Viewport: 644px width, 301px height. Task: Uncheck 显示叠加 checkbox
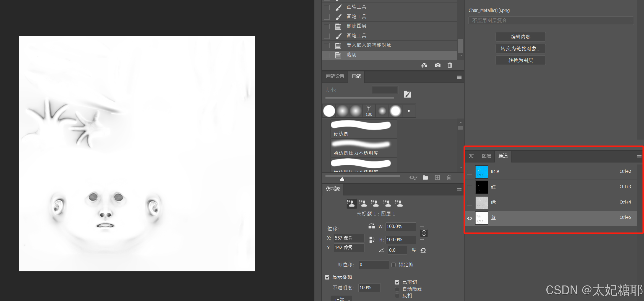pos(327,277)
